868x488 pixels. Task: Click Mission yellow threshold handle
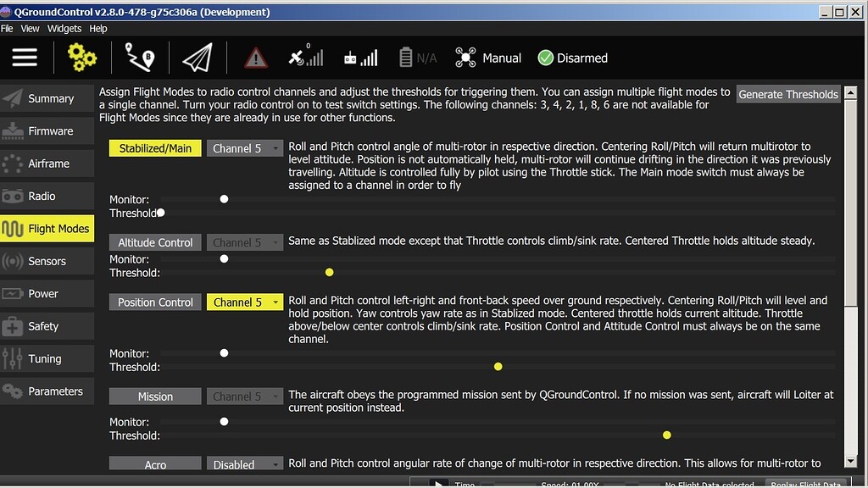pyautogui.click(x=667, y=435)
